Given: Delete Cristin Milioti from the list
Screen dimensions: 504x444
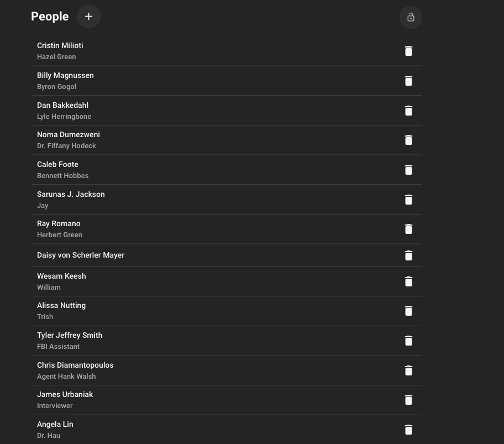Looking at the screenshot, I should 408,51.
